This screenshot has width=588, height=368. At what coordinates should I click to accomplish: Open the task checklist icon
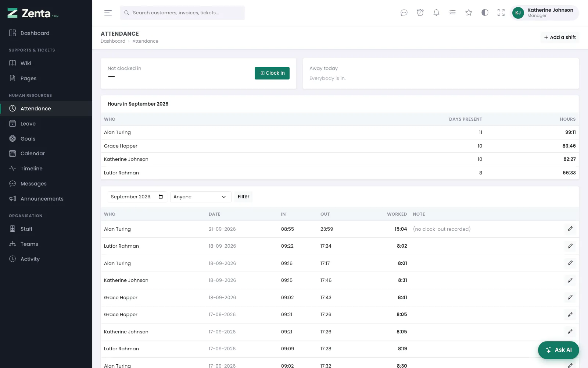[452, 13]
